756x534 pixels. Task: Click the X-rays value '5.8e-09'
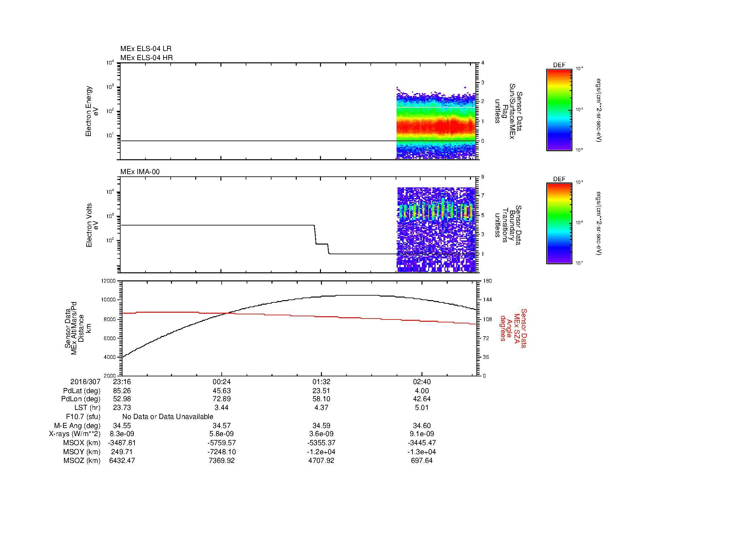point(222,434)
